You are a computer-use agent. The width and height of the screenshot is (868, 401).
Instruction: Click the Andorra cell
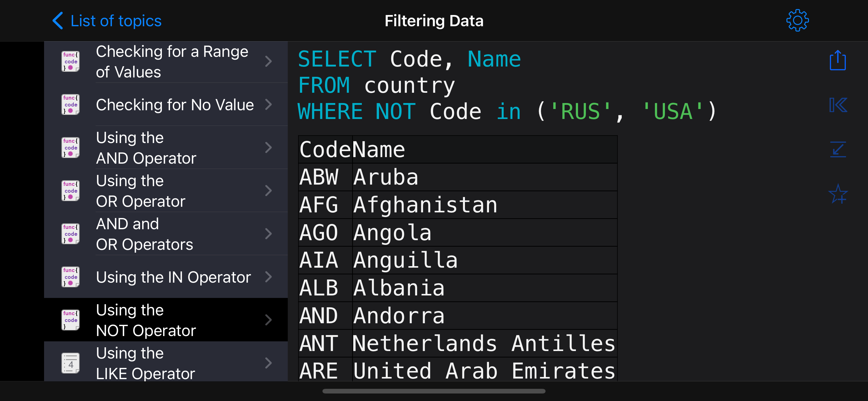tap(485, 315)
